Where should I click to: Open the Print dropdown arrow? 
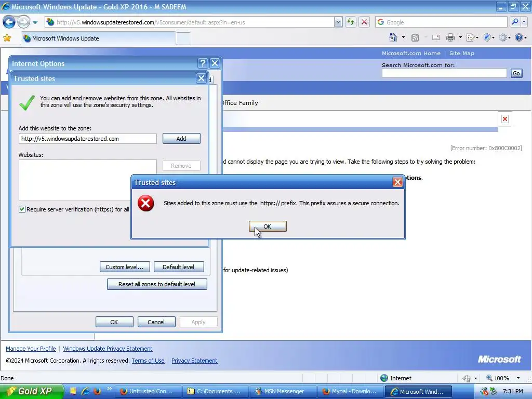pyautogui.click(x=460, y=37)
